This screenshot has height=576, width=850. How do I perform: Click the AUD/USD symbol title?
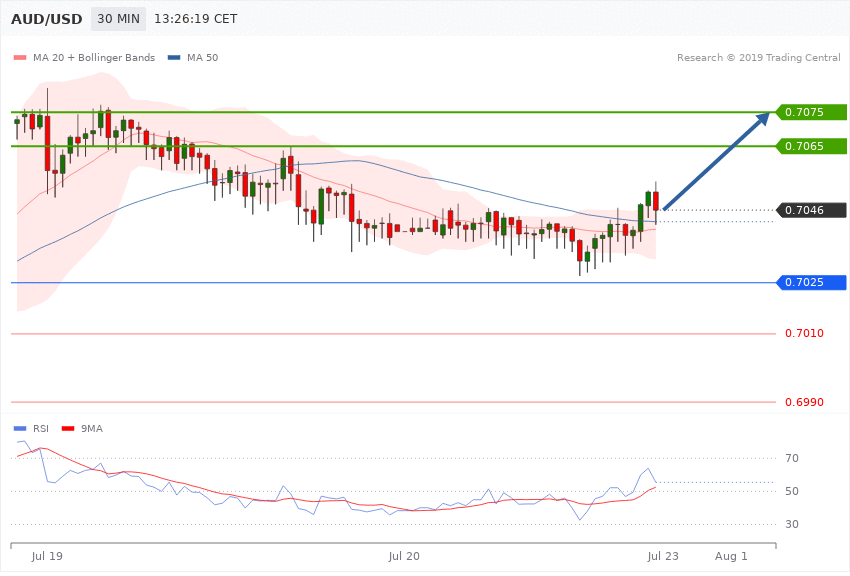(x=47, y=19)
